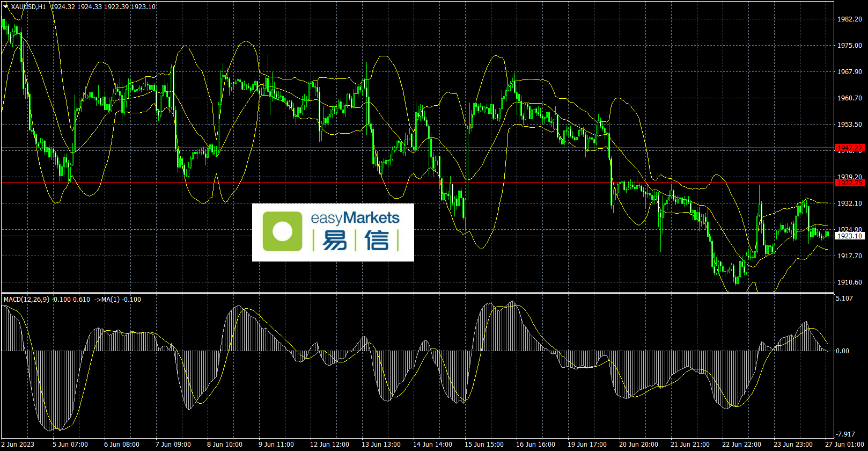Click the 23 Jun 23:00 time label
Viewport: 868px width, 451px height.
point(793,445)
